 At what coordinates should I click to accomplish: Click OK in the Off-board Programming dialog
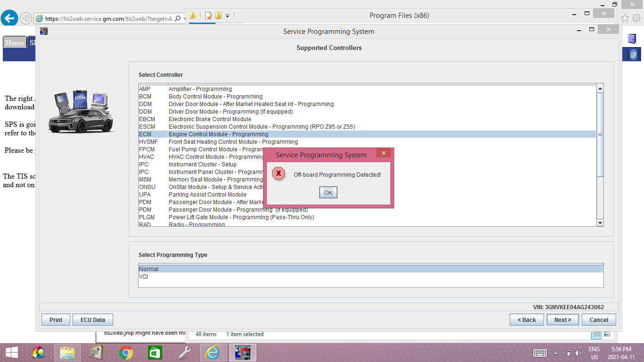coord(328,192)
